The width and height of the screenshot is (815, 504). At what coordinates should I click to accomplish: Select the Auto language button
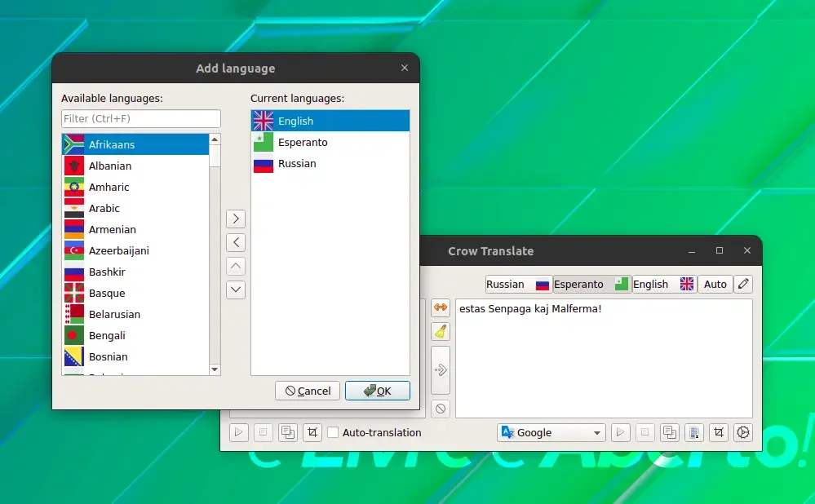[x=715, y=285]
